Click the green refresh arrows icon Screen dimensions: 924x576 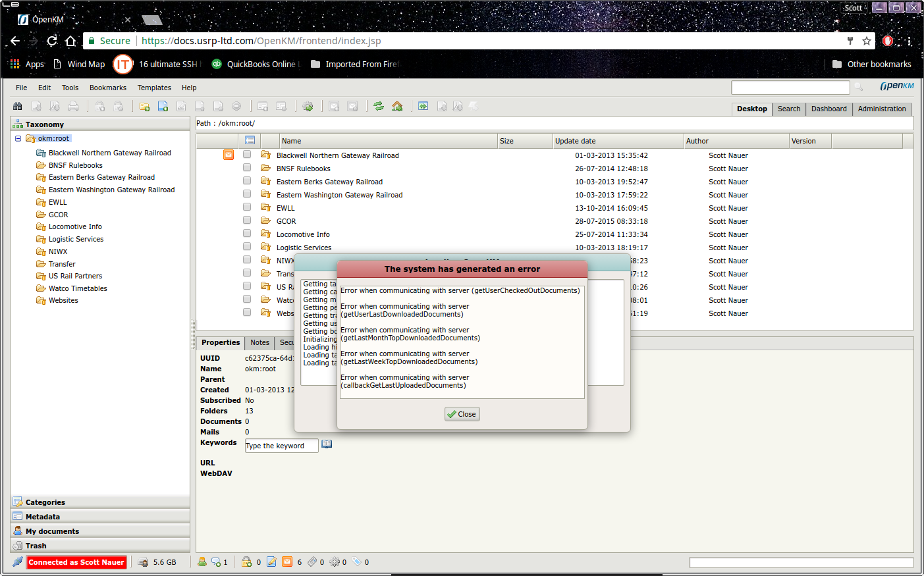point(379,107)
